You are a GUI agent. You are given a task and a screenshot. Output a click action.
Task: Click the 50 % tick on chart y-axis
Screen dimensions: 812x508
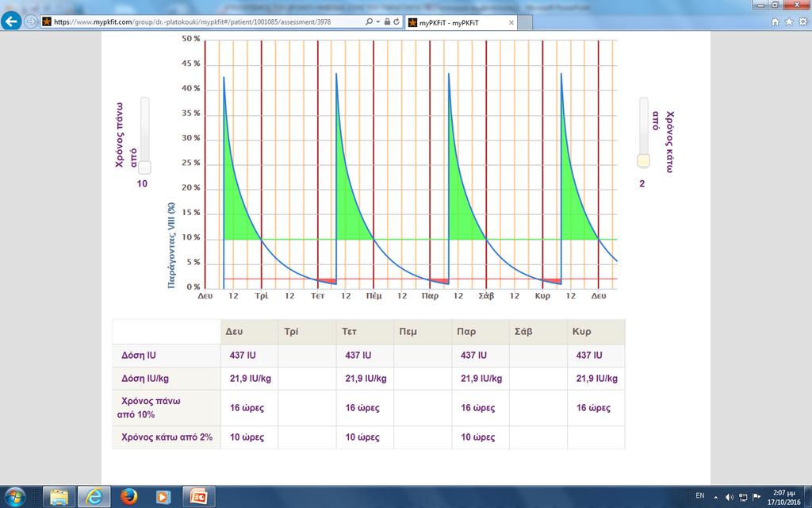click(x=190, y=39)
